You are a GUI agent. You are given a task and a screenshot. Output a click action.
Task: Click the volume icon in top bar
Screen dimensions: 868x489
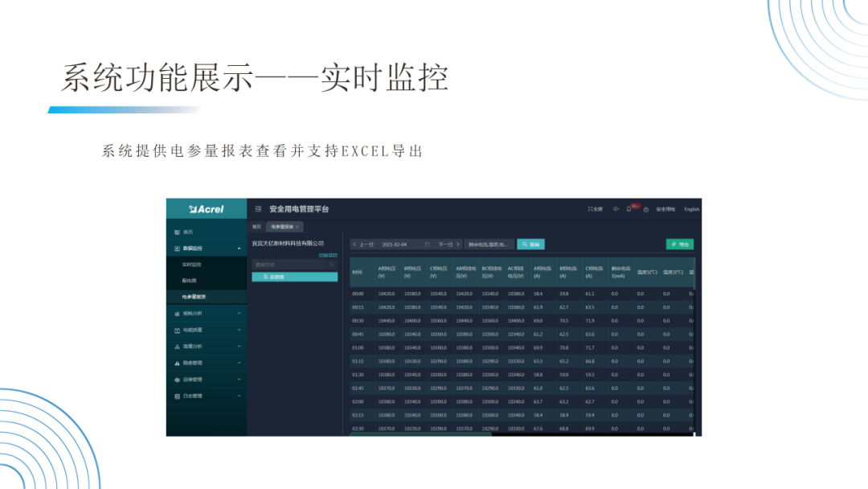[615, 208]
